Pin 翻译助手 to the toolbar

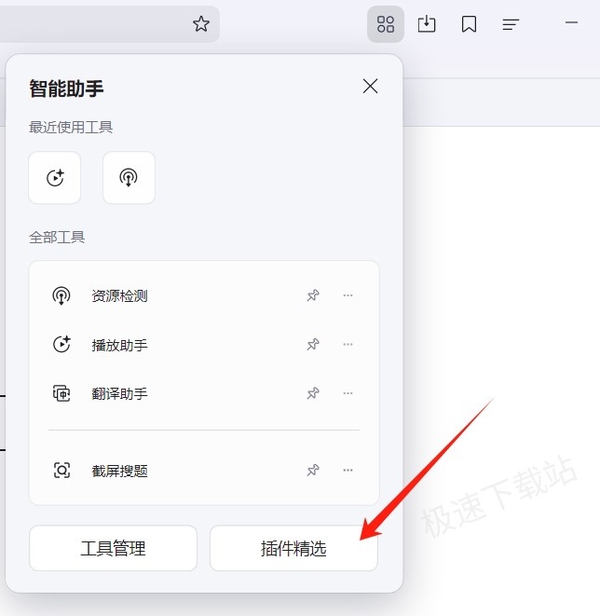(x=313, y=393)
